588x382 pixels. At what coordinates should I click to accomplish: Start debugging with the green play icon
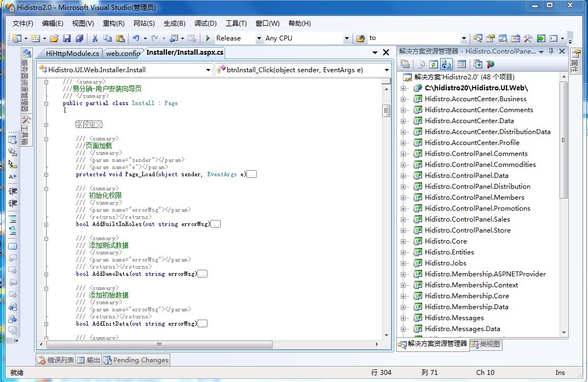click(x=207, y=38)
